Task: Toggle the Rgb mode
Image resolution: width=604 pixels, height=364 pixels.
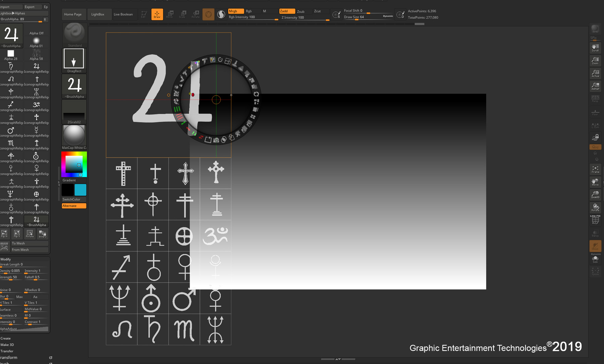Action: [x=252, y=11]
